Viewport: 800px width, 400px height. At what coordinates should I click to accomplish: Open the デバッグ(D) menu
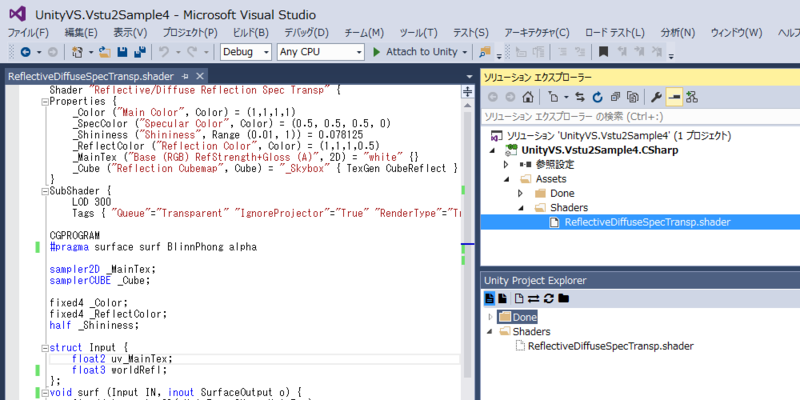click(x=306, y=33)
